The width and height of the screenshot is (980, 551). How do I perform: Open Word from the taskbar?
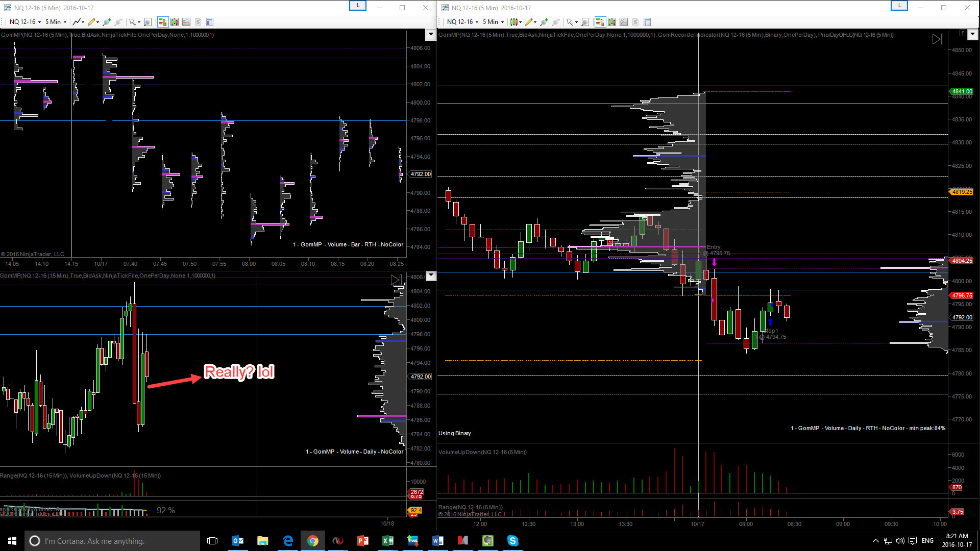[x=438, y=541]
